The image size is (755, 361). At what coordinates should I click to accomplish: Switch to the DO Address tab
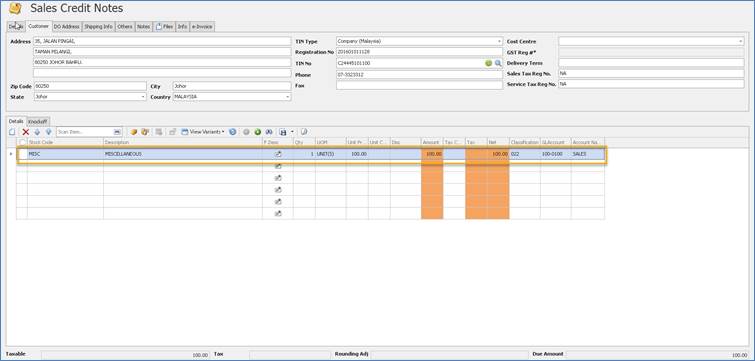click(67, 26)
